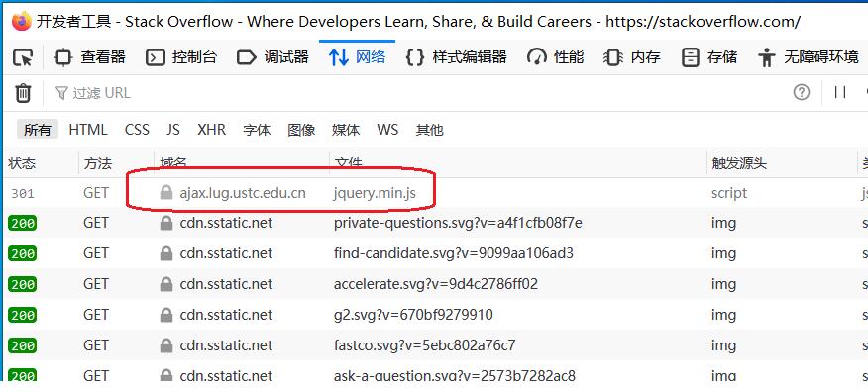The image size is (868, 392).
Task: Pause network recording with pause icon
Action: tap(840, 92)
